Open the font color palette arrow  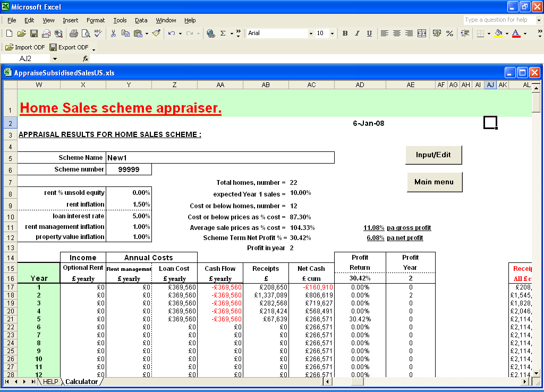tap(525, 33)
